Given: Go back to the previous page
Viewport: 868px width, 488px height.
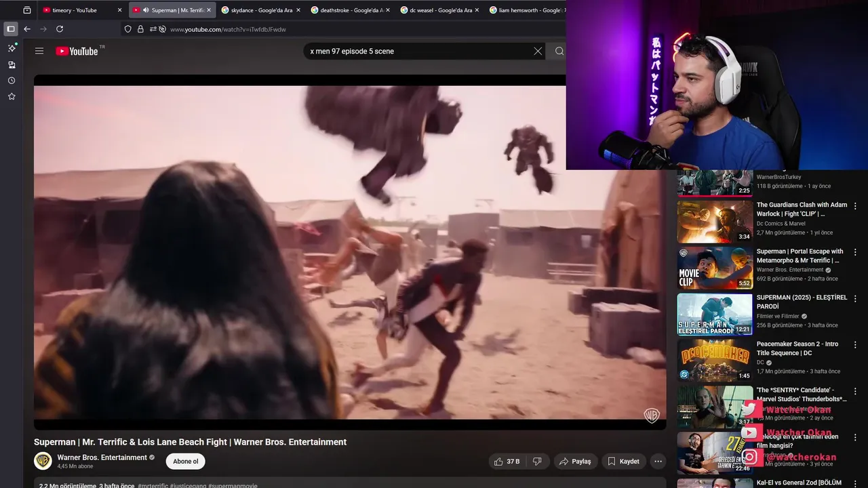Looking at the screenshot, I should (27, 29).
